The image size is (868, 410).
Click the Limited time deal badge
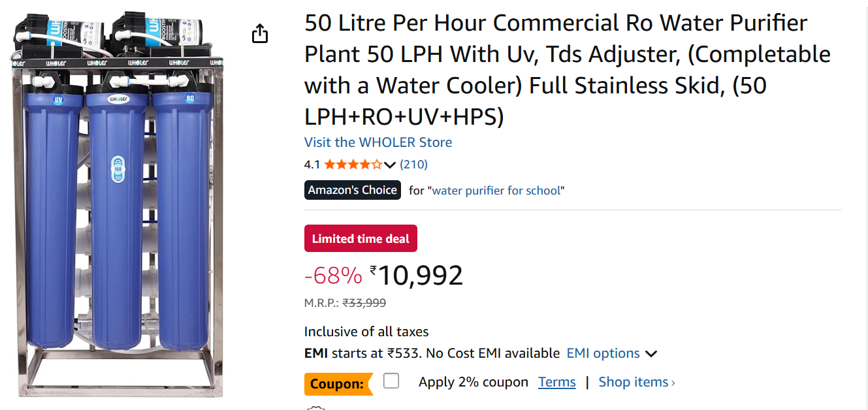tap(361, 239)
